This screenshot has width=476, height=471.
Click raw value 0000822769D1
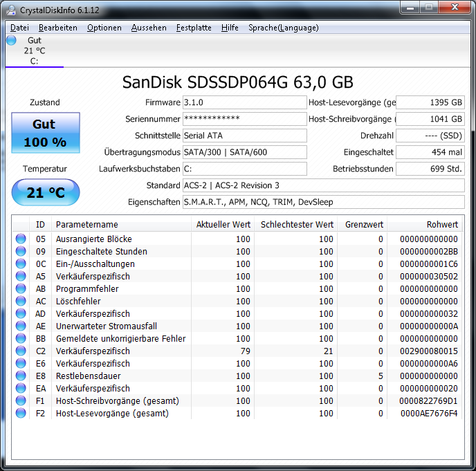coord(428,401)
